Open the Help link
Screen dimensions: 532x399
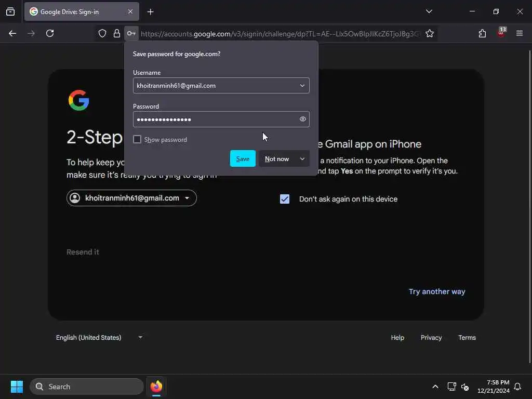[x=397, y=338]
